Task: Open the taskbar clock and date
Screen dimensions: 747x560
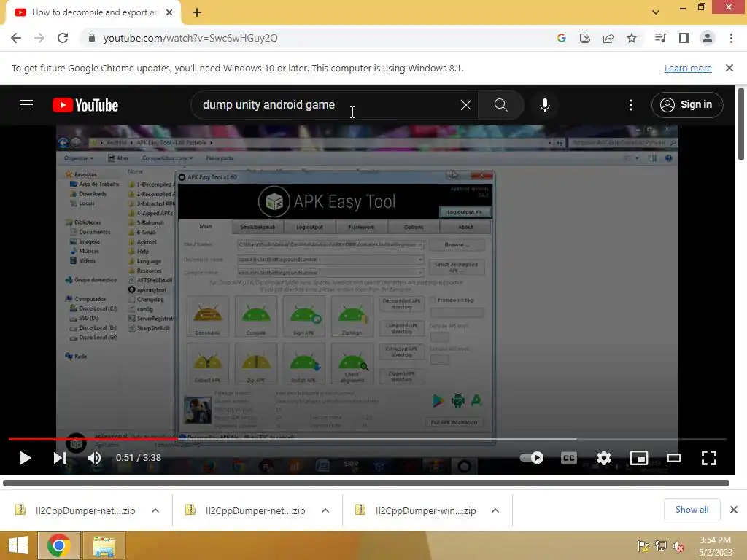Action: tap(715, 546)
